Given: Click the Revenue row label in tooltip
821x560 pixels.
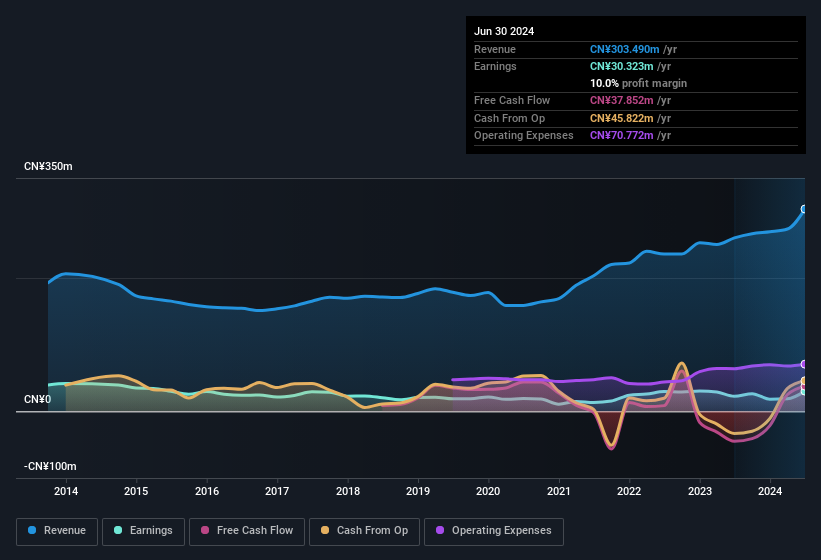Looking at the screenshot, I should (x=495, y=49).
